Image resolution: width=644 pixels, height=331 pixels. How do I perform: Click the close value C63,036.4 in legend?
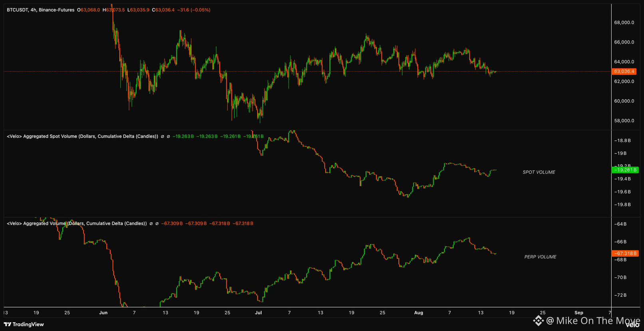(163, 10)
